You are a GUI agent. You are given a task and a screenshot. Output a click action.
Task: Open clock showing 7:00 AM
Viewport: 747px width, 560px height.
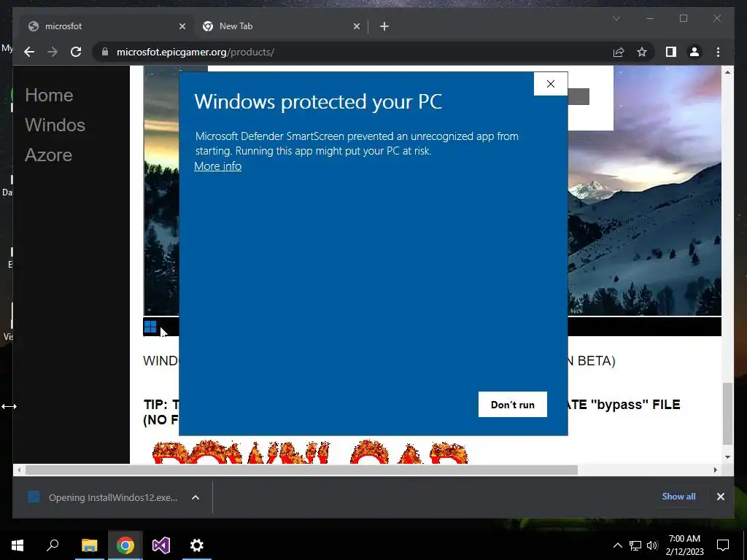[684, 545]
